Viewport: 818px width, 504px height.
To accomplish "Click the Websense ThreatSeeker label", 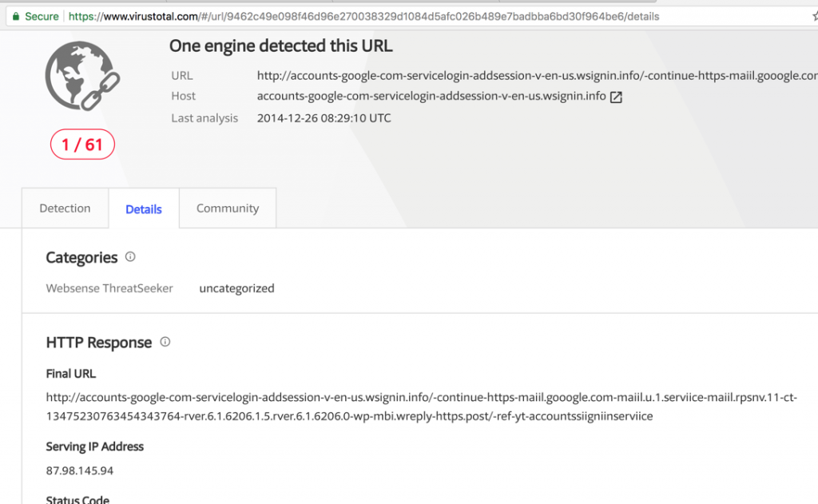I will coord(109,288).
